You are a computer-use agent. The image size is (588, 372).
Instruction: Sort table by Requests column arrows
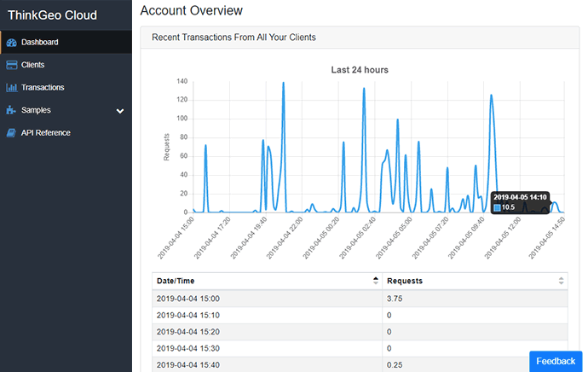point(561,281)
